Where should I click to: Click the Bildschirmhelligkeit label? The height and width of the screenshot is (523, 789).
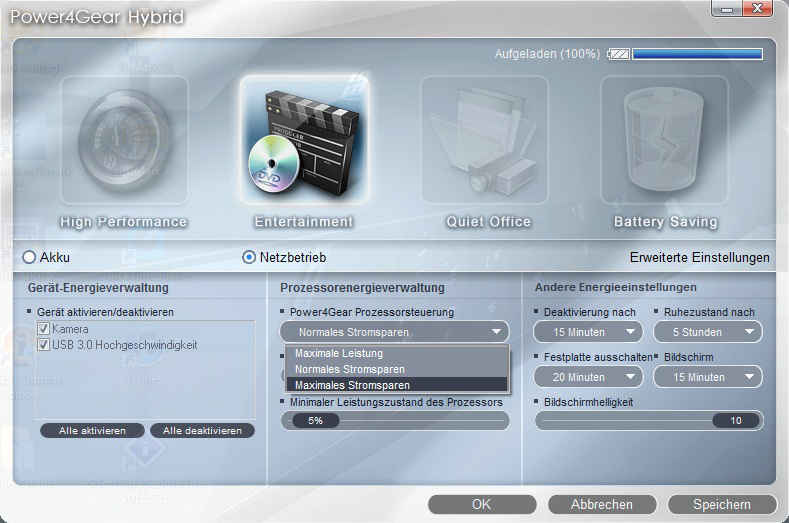[589, 402]
